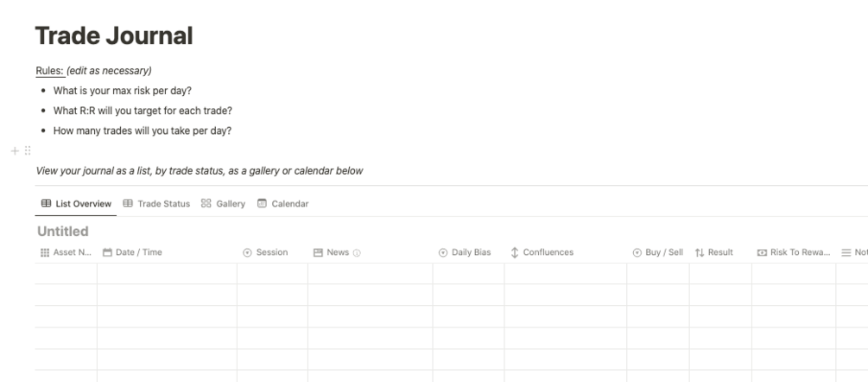Click the six-dot block drag handle

tap(29, 150)
